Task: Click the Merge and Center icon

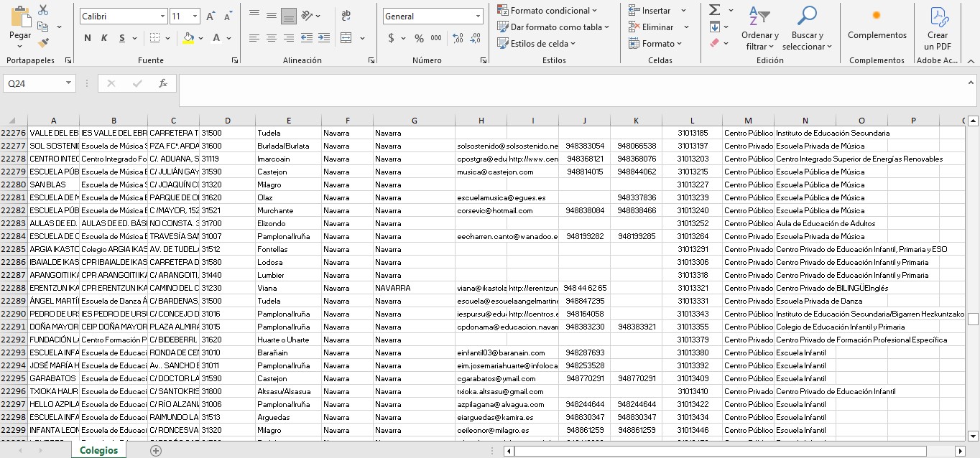Action: click(x=346, y=38)
